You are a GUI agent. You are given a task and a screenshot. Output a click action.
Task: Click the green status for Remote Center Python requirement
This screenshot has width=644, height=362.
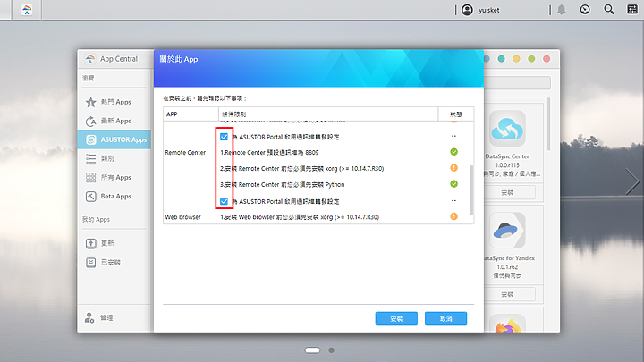[453, 184]
